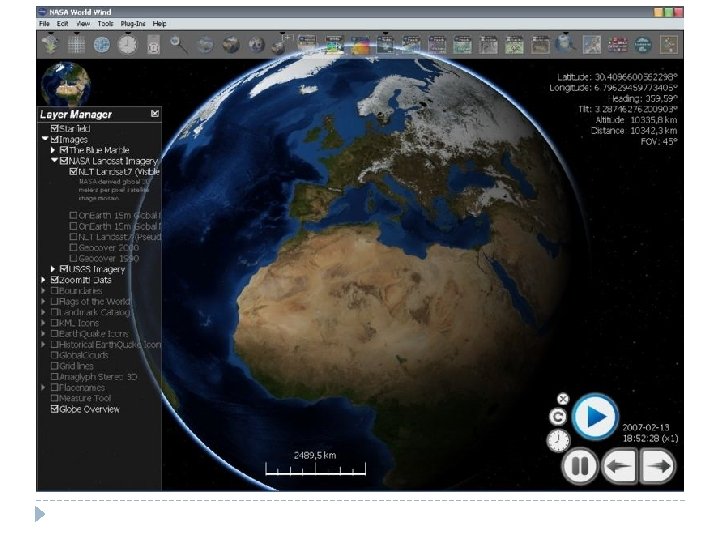This screenshot has width=720, height=540.
Task: Expand the KML Icons node
Action: pos(44,323)
